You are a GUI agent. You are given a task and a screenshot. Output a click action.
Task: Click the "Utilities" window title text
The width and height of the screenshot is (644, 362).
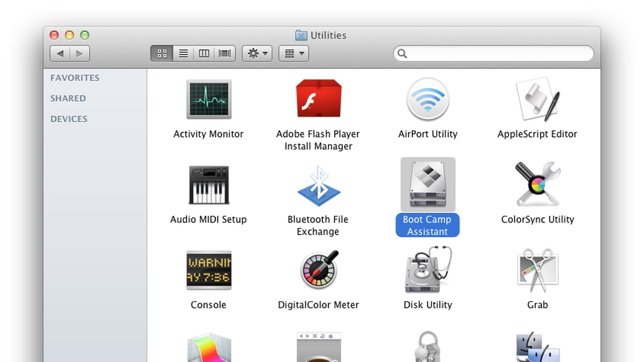coord(329,35)
